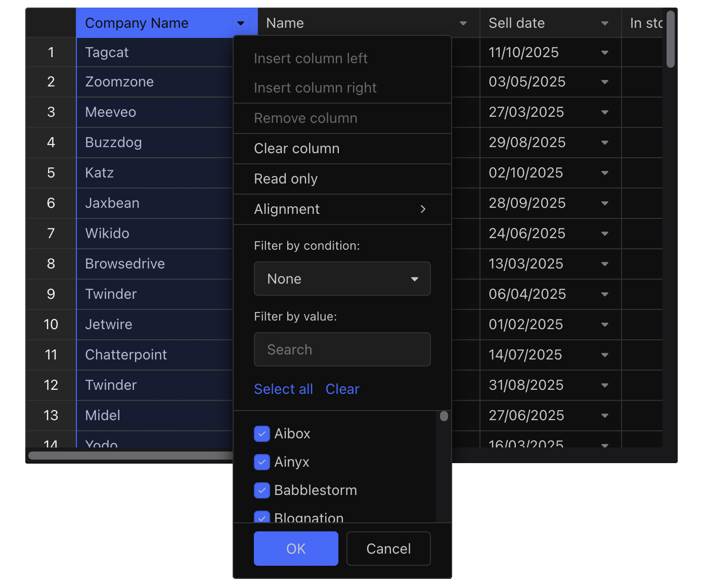
Task: Uncheck the Ainyx filter checkbox
Action: [x=262, y=462]
